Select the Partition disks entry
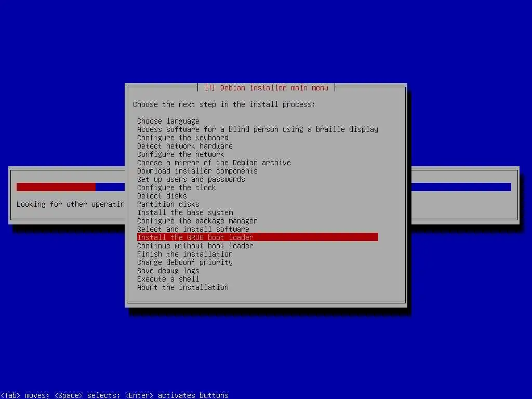 168,204
